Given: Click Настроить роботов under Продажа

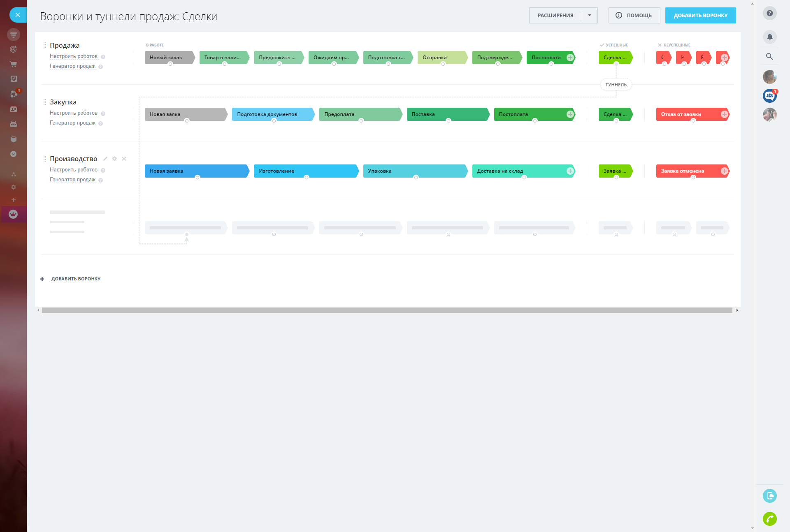Looking at the screenshot, I should pos(74,56).
